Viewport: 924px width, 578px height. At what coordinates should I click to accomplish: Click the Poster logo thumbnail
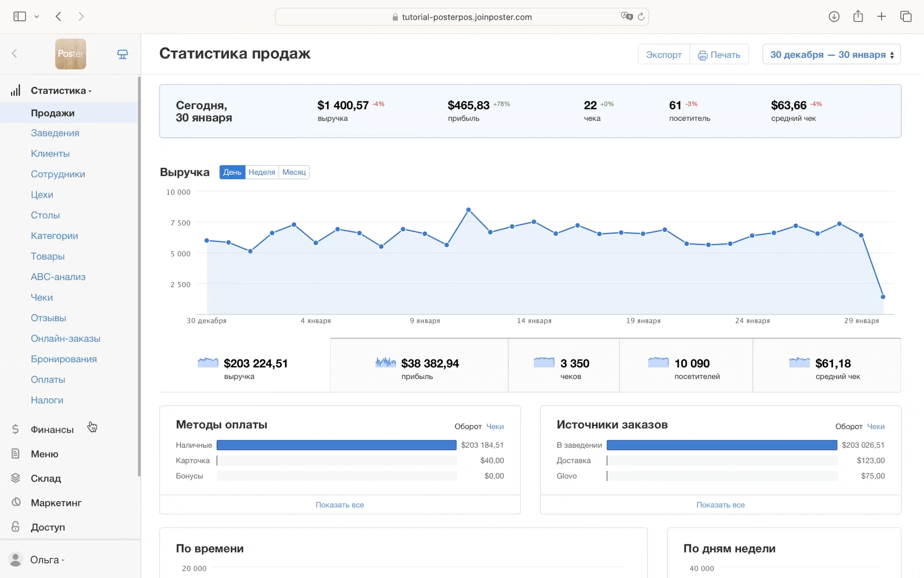click(x=70, y=54)
